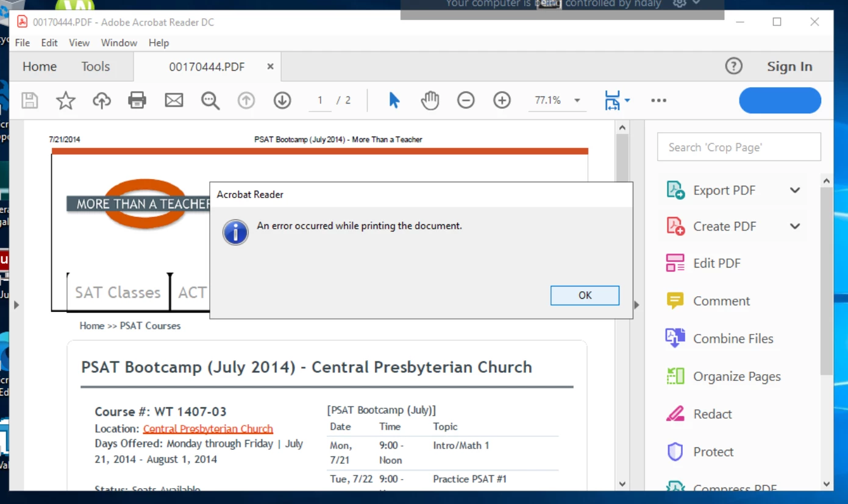Expand the Export PDF chevron
The image size is (848, 504).
coord(795,190)
